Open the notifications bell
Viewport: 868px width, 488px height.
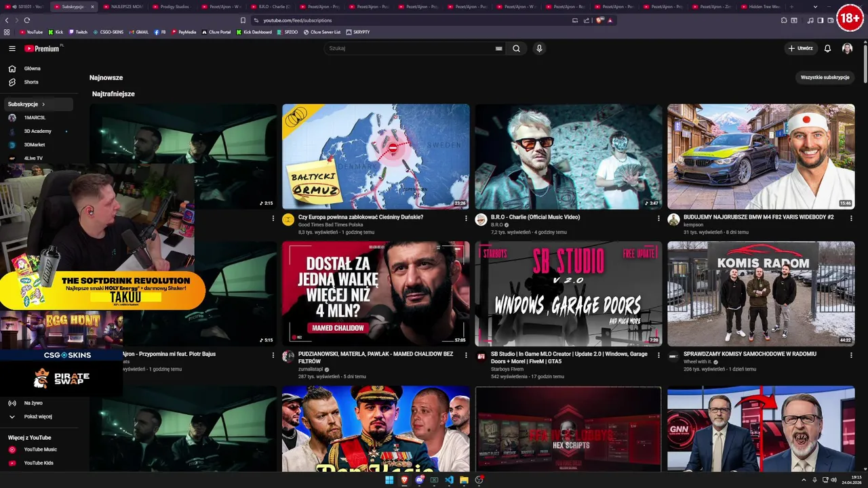click(827, 49)
